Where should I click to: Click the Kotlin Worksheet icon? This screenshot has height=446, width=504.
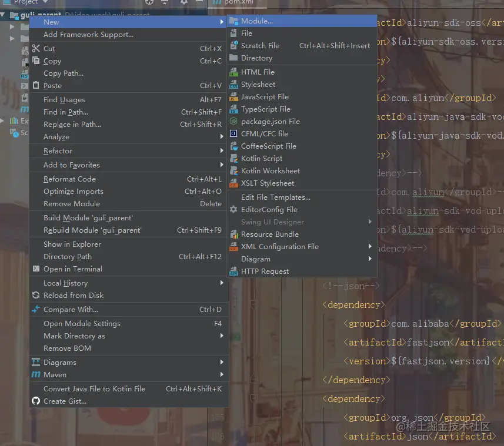point(233,171)
